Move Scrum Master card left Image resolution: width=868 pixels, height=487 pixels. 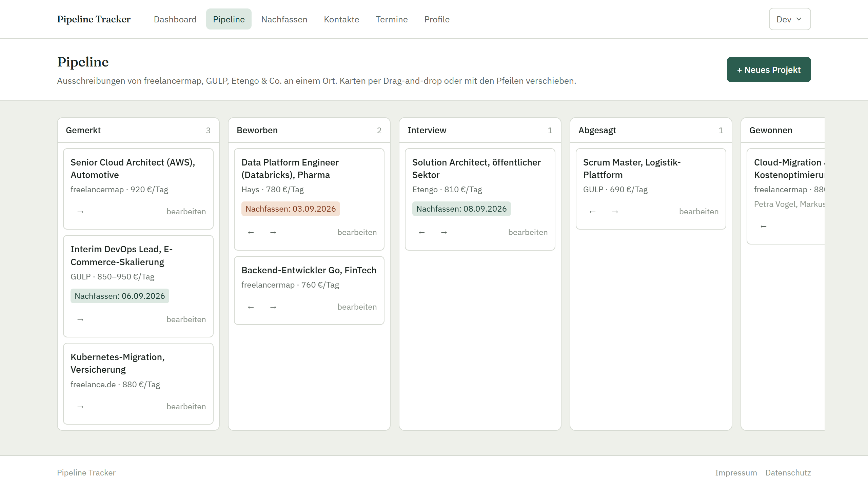[593, 212]
